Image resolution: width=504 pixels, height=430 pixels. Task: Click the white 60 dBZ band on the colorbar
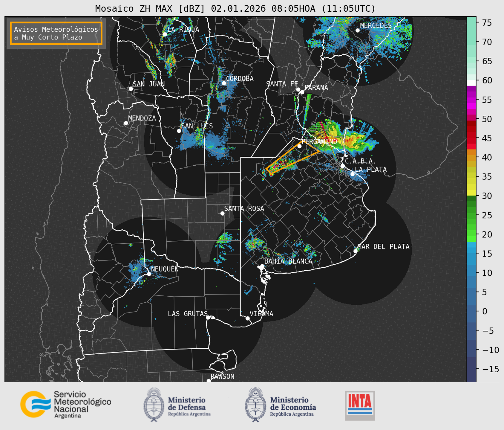(471, 83)
